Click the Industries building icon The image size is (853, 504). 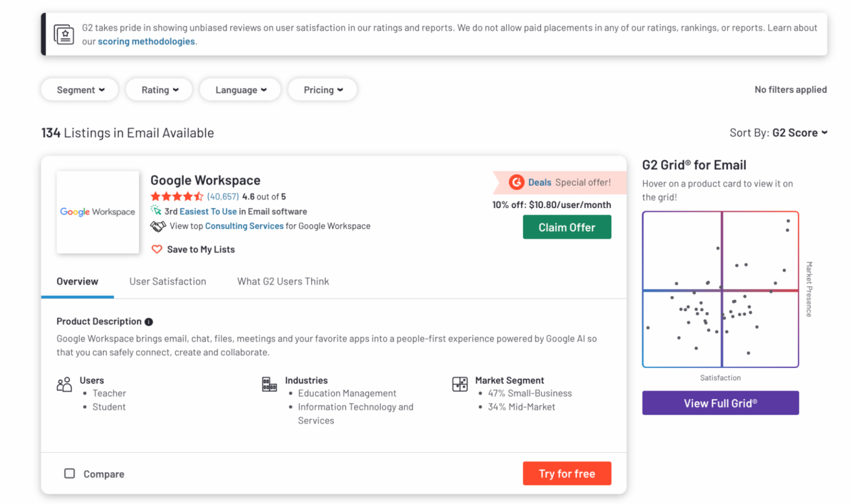coord(269,384)
